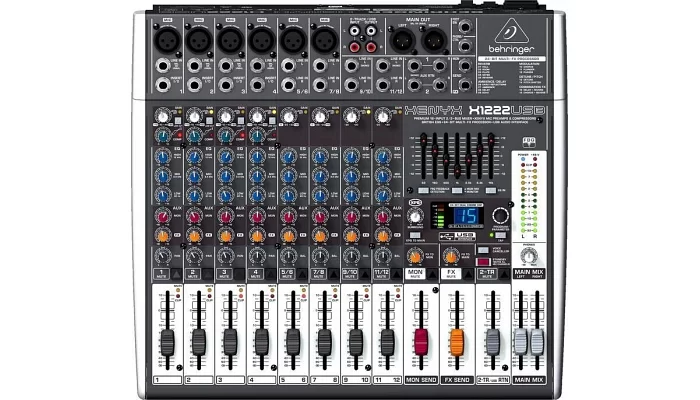
Task: Click the channel 3 EQ MID knob
Action: coord(226,176)
